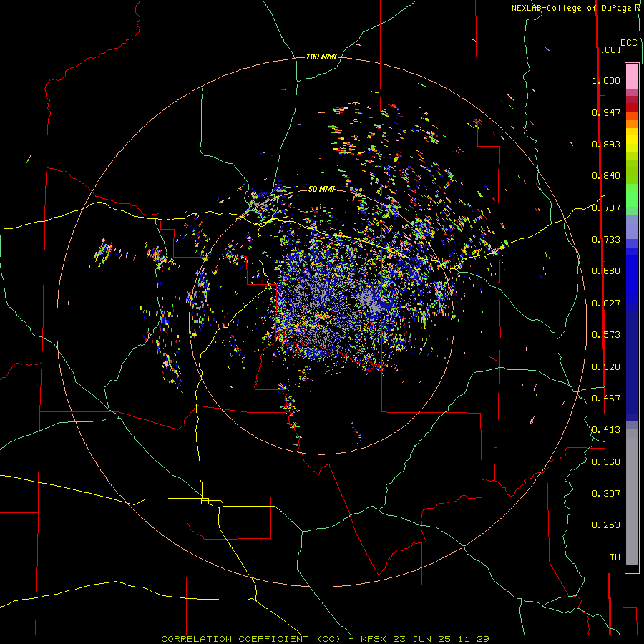
Task: Click the gray band of the color bar
Action: (632, 497)
